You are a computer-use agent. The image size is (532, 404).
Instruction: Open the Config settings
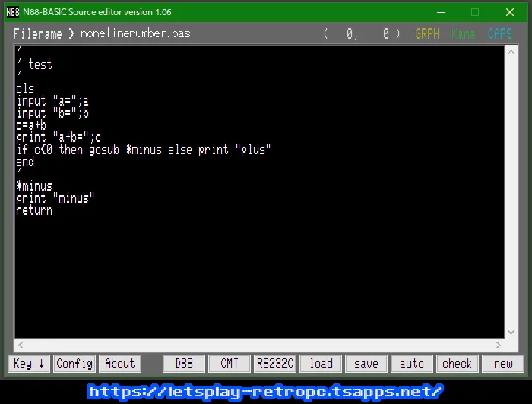point(74,364)
